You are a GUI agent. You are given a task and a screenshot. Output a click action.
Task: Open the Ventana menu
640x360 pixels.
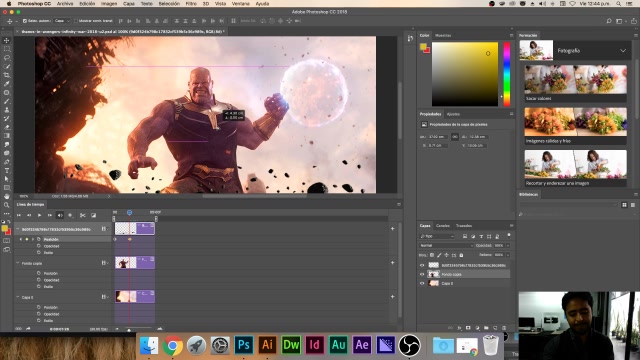240,4
